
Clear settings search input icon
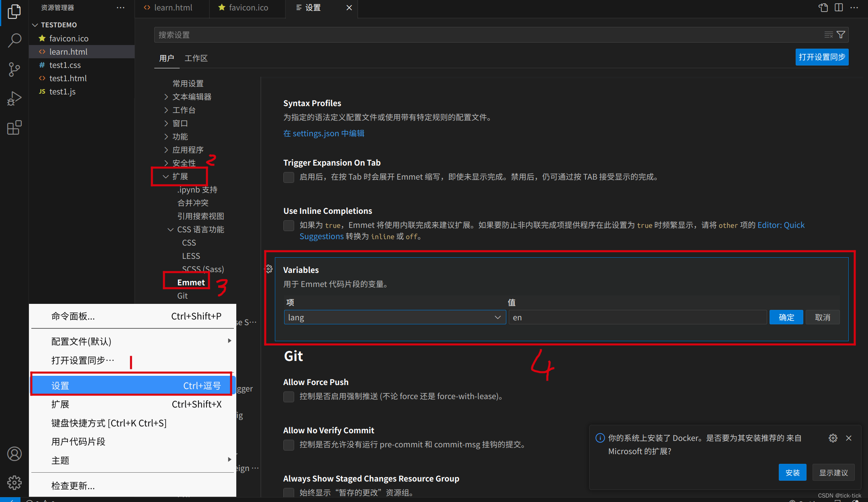[x=829, y=35]
